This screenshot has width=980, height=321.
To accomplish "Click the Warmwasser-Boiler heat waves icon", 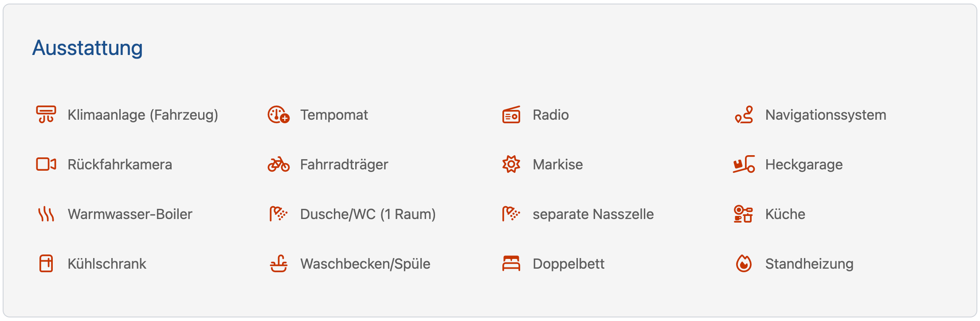I will [x=46, y=214].
